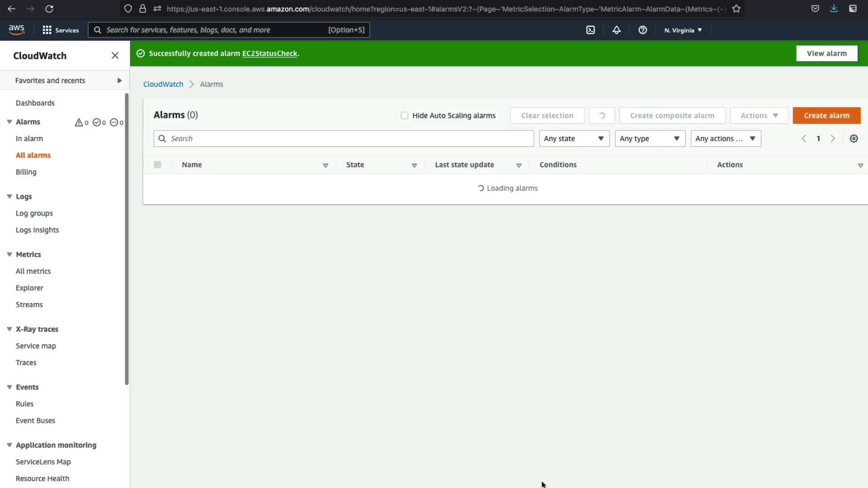Click the AWS logo home icon
Screen dimensions: 868x488
click(x=17, y=30)
